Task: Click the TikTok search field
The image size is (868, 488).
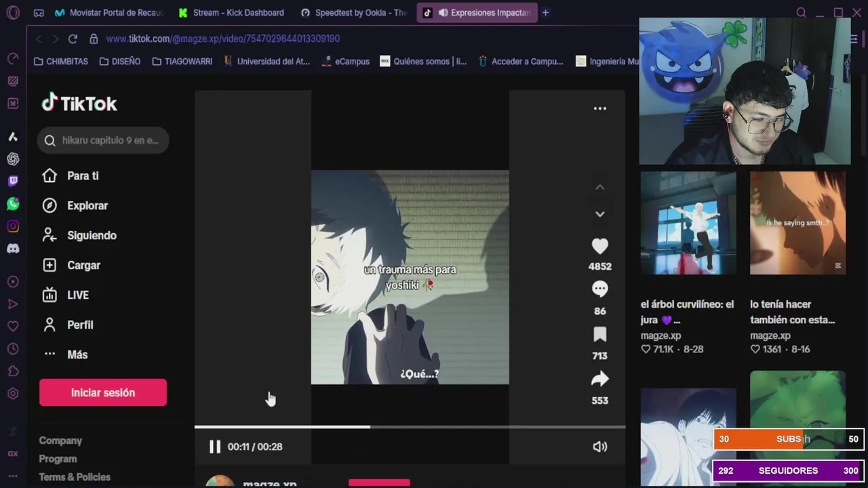Action: (x=103, y=140)
